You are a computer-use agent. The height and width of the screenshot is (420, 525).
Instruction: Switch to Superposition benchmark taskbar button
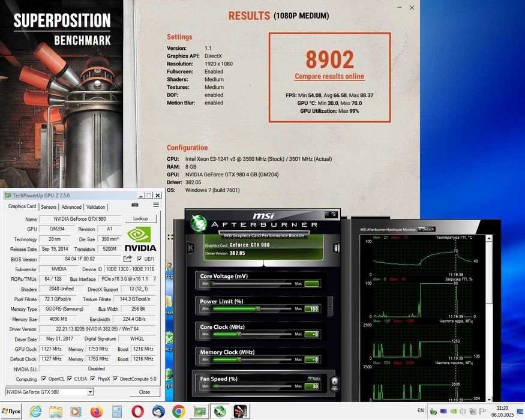[240, 411]
